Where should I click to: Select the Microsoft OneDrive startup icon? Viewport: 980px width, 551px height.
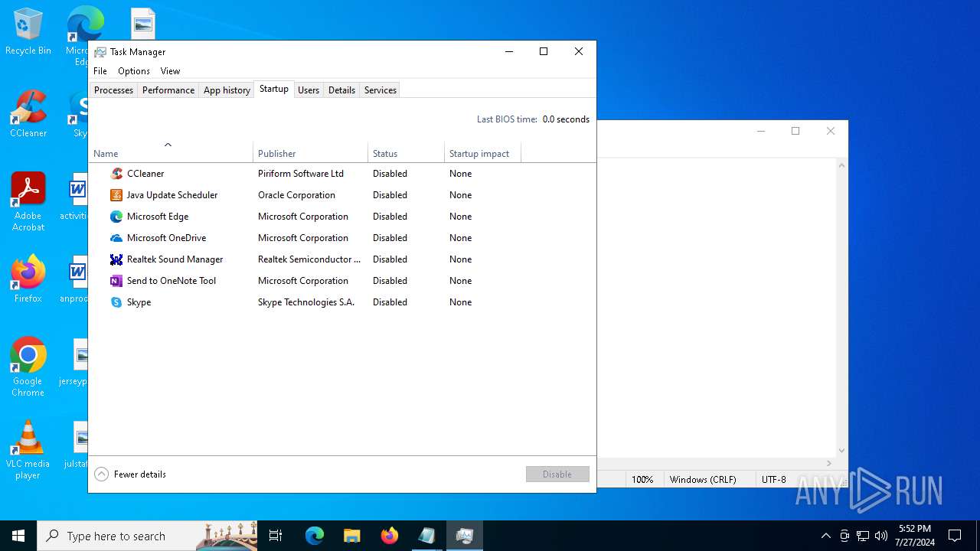click(x=116, y=238)
